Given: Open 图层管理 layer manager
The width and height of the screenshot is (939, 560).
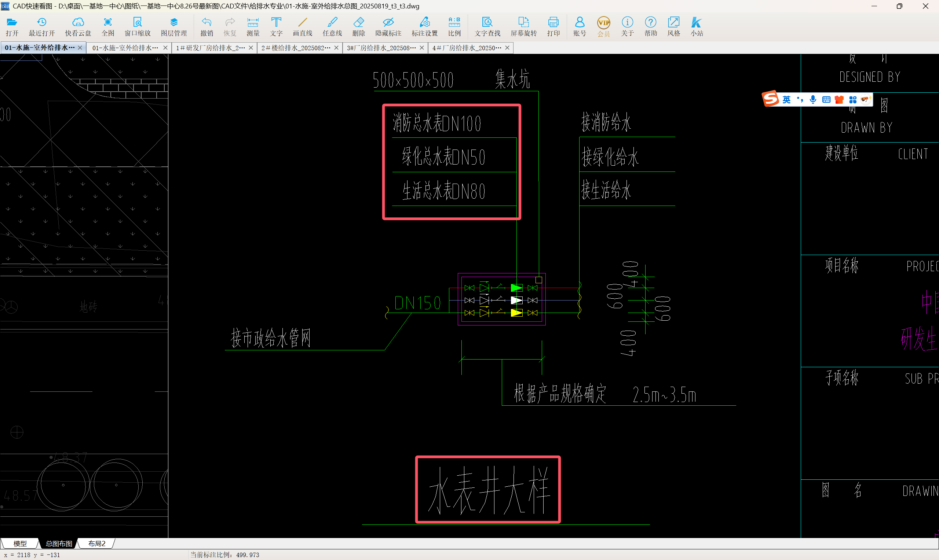Looking at the screenshot, I should pyautogui.click(x=174, y=27).
